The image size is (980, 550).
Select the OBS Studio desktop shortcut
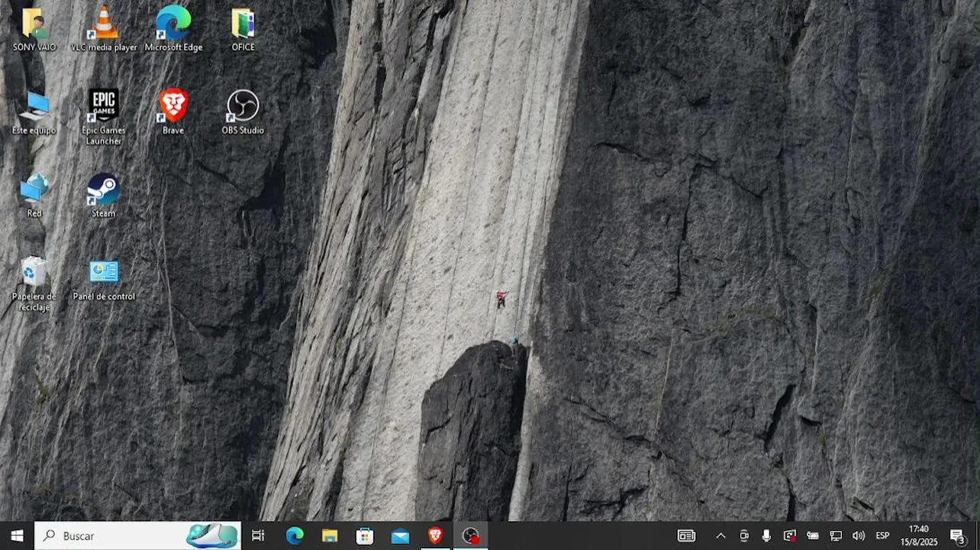point(243,112)
